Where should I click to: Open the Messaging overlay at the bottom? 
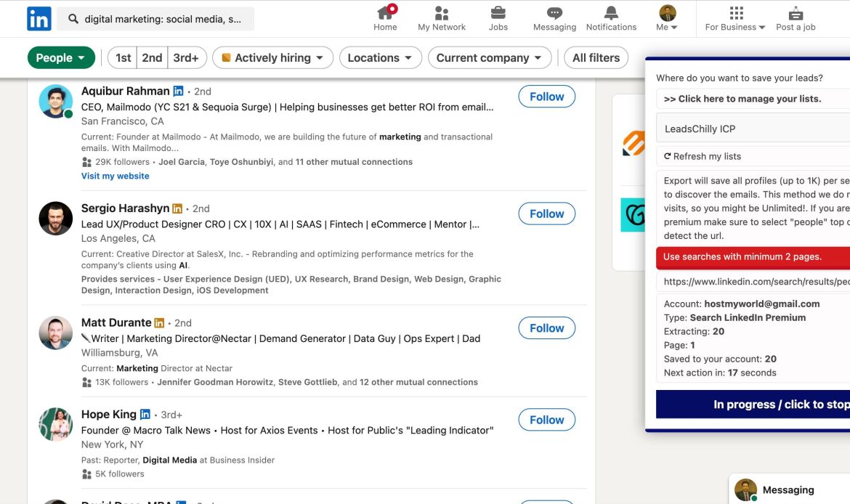[x=789, y=489]
